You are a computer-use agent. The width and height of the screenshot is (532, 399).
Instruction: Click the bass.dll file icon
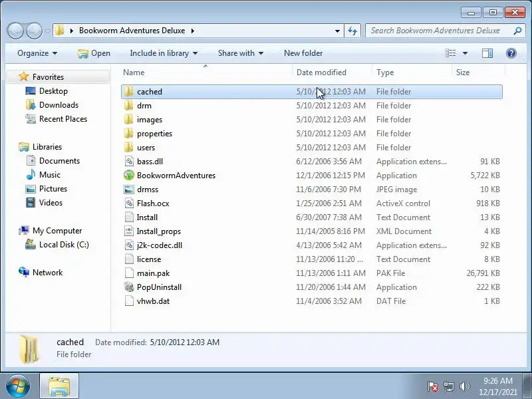[129, 161]
